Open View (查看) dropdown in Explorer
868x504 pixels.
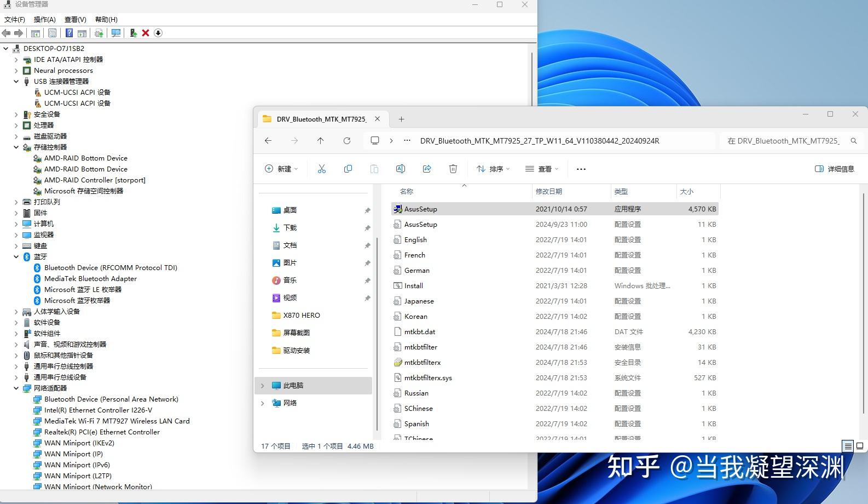(542, 169)
